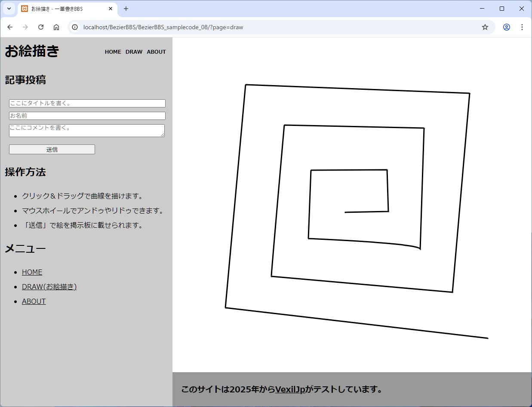Screen dimensions: 532x407
Task: Select DRAW in the top navigation
Action: (x=134, y=52)
